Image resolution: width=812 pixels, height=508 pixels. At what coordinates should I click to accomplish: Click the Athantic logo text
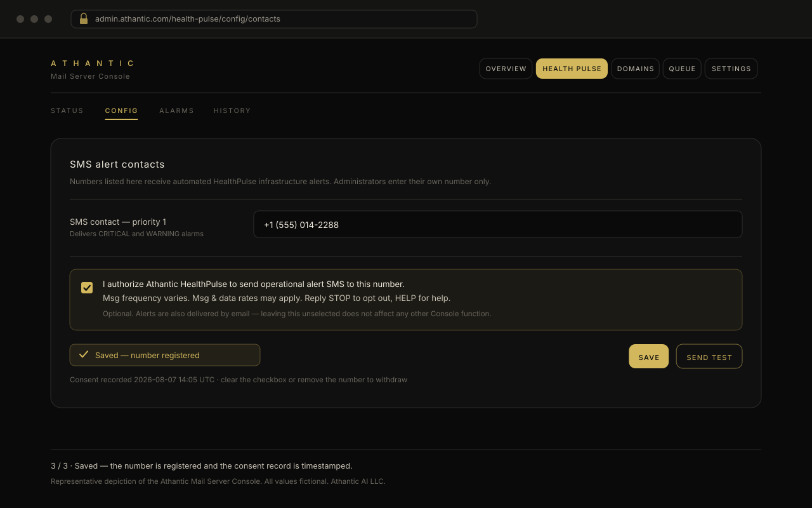pos(93,63)
